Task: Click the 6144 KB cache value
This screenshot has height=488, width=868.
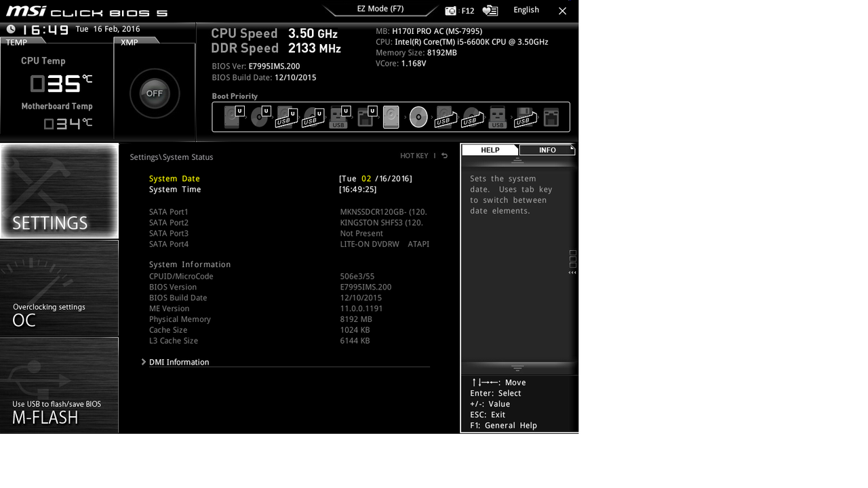Action: [x=355, y=341]
